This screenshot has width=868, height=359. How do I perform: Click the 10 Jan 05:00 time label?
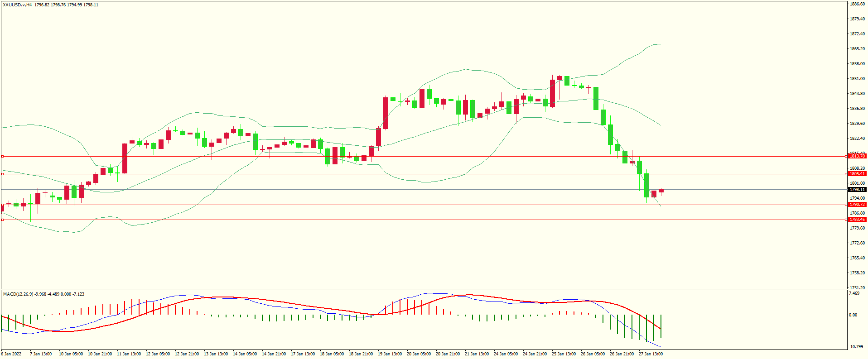71,354
